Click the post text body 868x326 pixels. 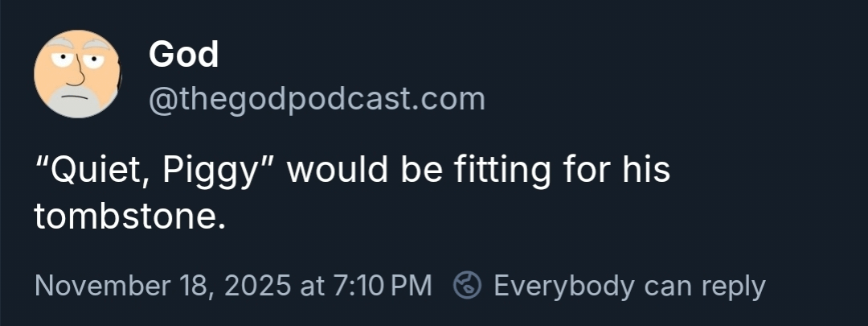click(x=352, y=193)
